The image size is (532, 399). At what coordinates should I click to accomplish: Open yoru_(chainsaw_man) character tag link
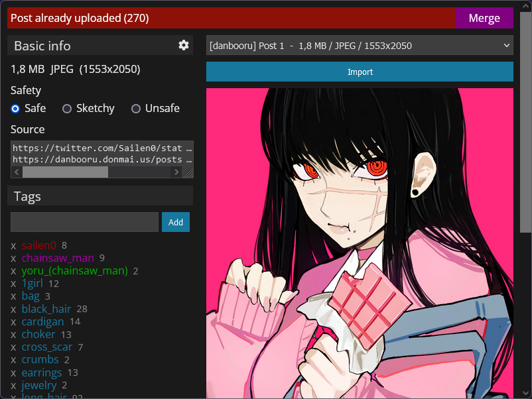pos(75,270)
